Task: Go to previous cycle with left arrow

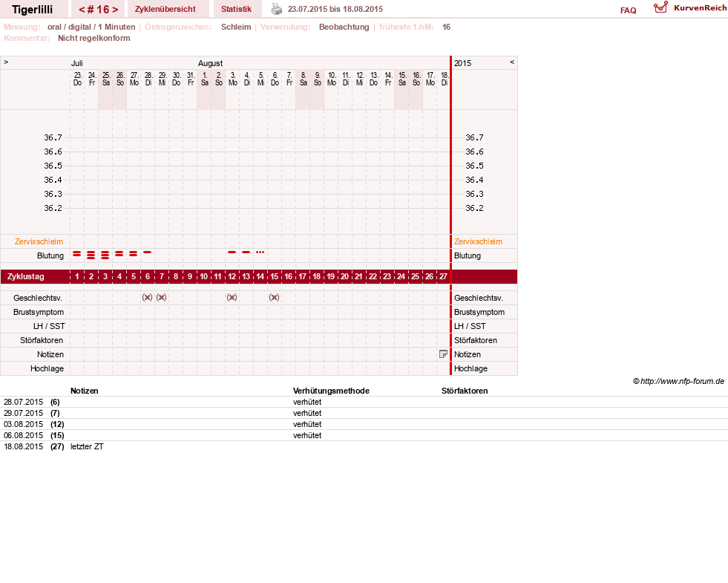Action: pyautogui.click(x=82, y=10)
